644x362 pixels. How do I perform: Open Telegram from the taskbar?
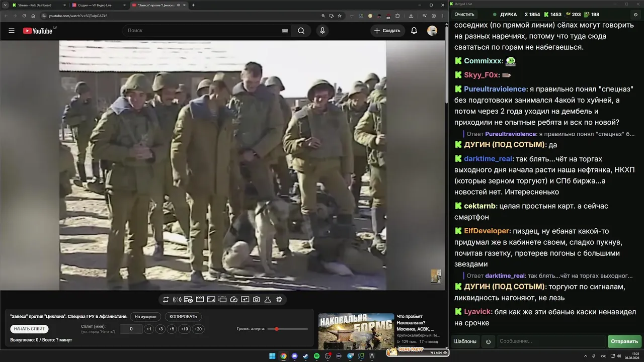351,356
